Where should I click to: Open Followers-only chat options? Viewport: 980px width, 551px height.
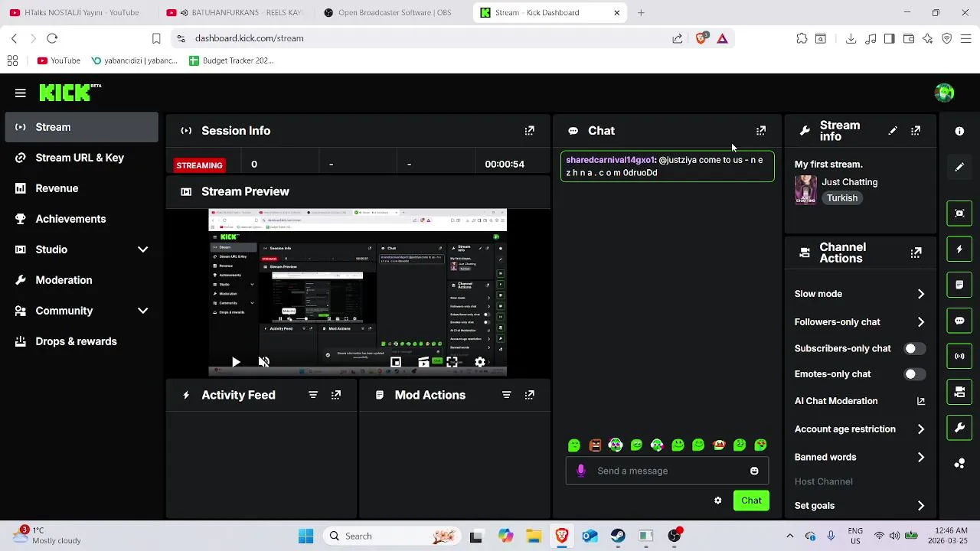[860, 322]
